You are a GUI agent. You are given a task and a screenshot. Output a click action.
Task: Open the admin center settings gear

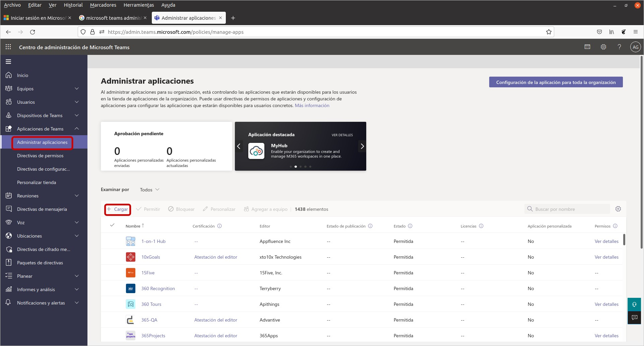603,47
